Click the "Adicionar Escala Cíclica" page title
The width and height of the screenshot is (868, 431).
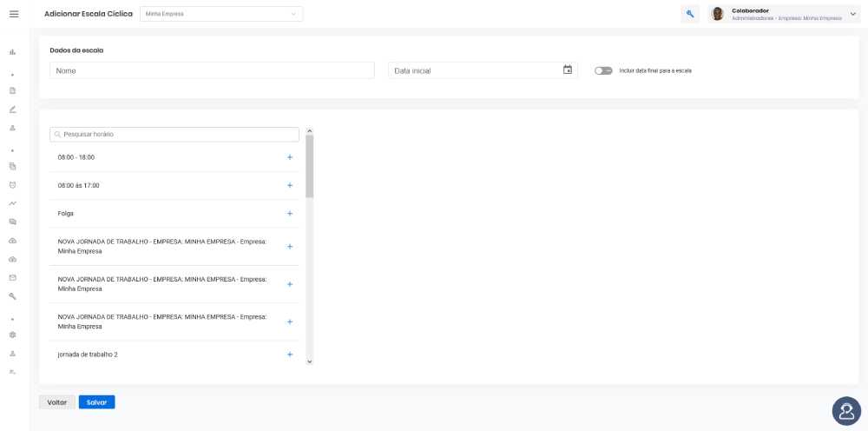[89, 14]
